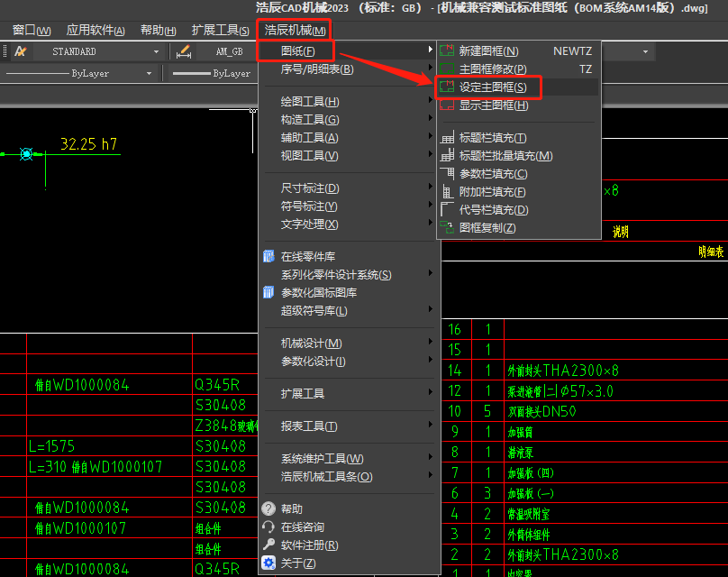Screen dimensions: 728x577
Task: Expand the 绘图工具(H) submenu
Action: [x=347, y=101]
